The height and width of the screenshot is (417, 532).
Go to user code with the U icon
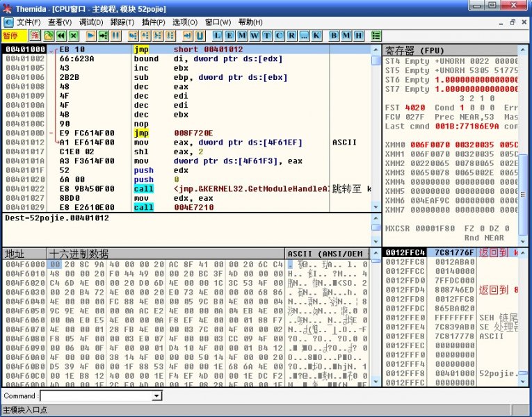200,35
